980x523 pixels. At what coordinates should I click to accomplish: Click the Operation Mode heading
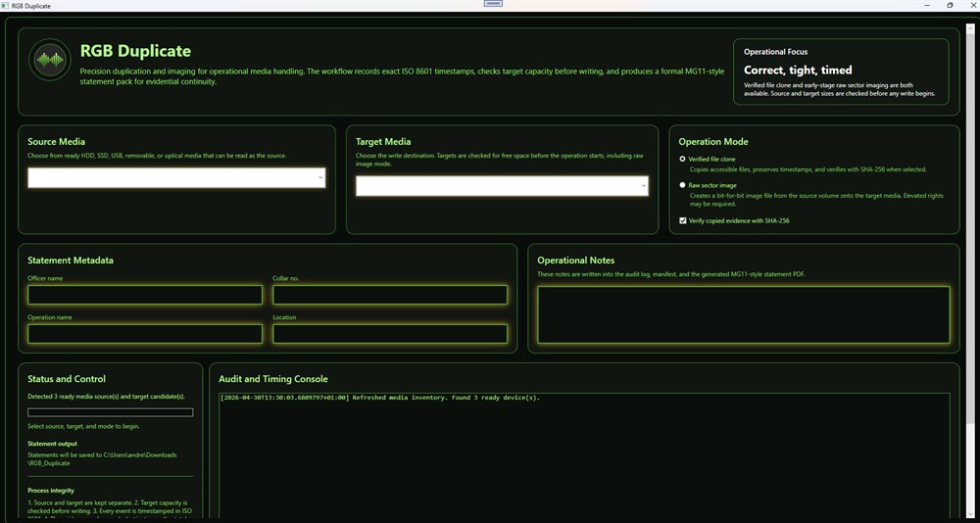(713, 142)
